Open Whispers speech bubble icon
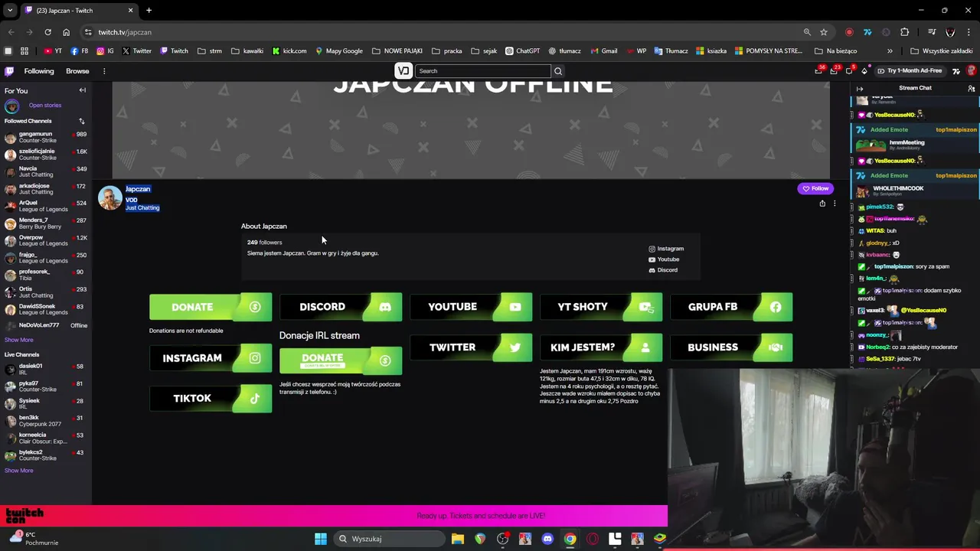This screenshot has width=980, height=551. pos(849,71)
